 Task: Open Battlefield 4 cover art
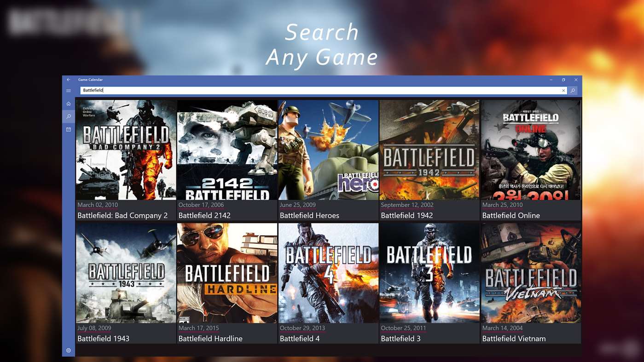(328, 273)
